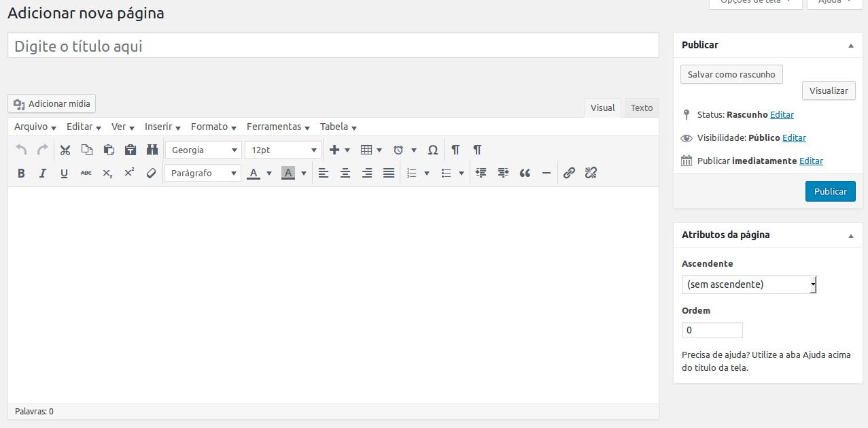
Task: Open the Georgia font family dropdown
Action: pos(203,150)
